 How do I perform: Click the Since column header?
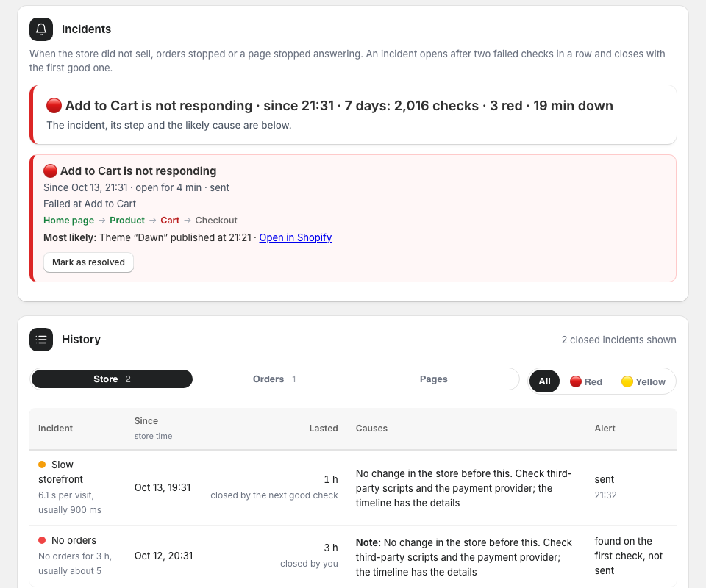[146, 421]
